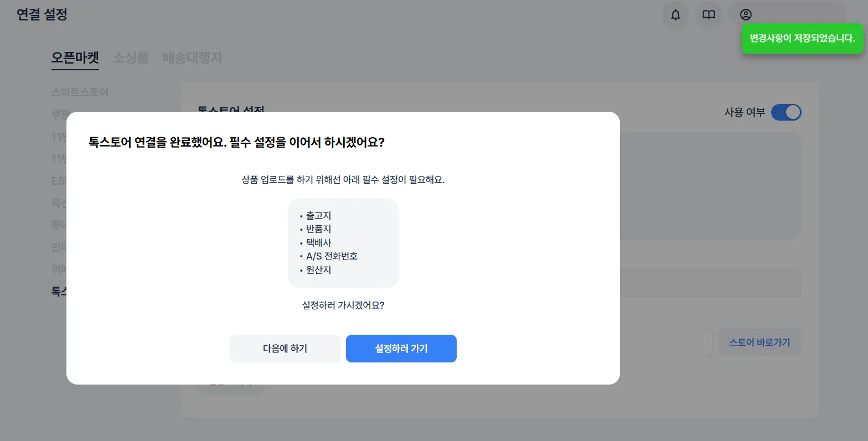This screenshot has height=441, width=868.
Task: Toggle the 사용 여부 switch
Action: (786, 112)
